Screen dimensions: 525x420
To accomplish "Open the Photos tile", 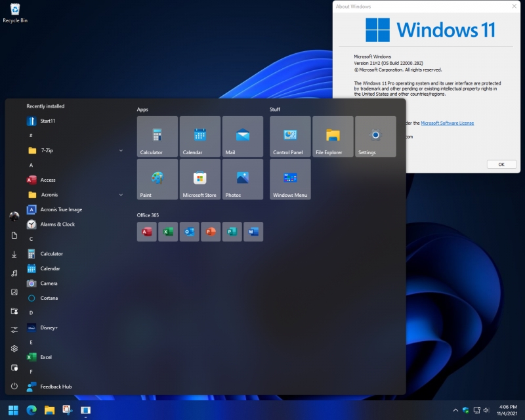I will (x=242, y=179).
